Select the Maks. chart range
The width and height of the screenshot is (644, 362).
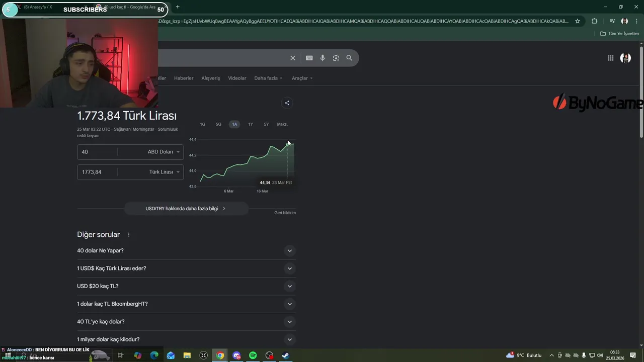point(282,124)
